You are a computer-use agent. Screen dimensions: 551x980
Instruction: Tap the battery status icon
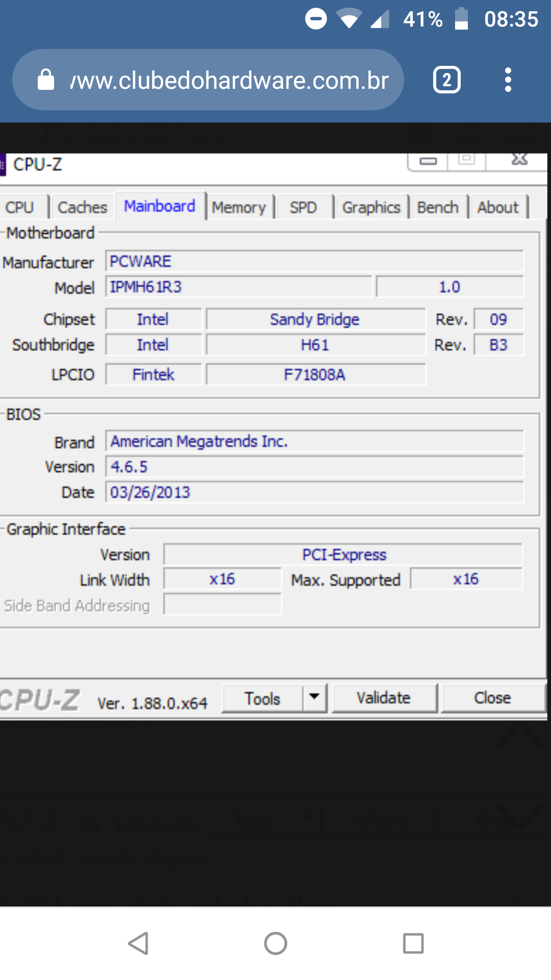click(x=462, y=19)
